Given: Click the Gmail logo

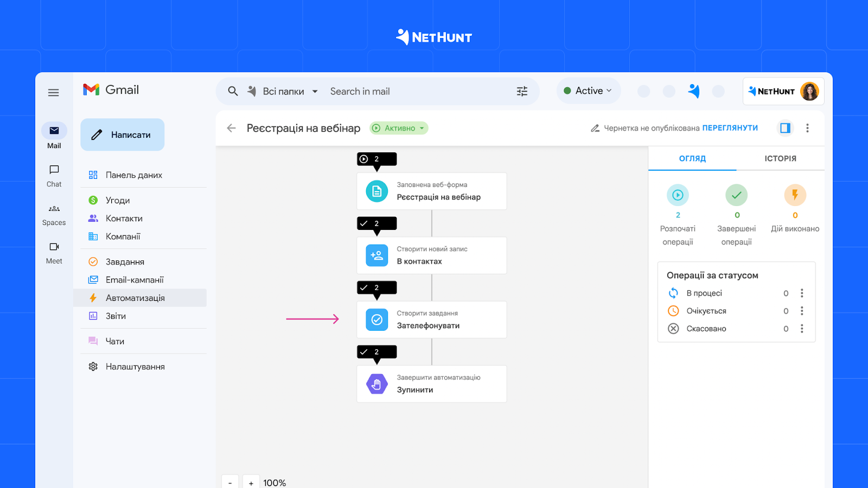Looking at the screenshot, I should coord(111,89).
